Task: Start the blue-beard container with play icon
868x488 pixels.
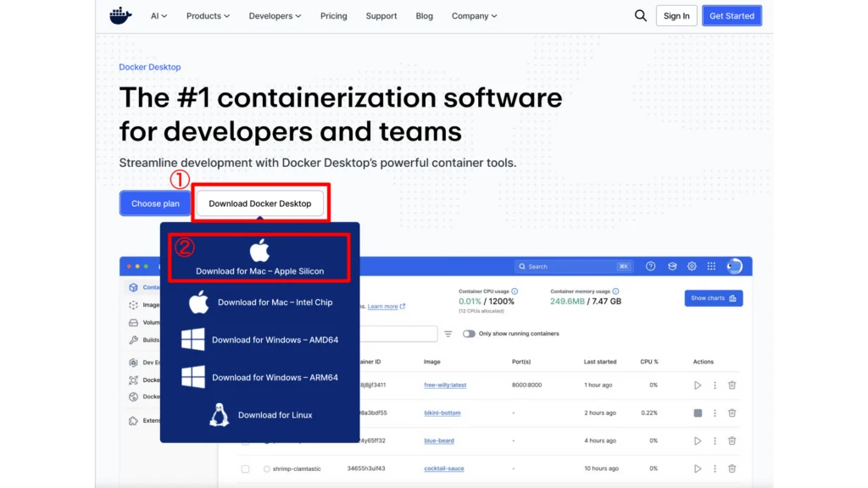Action: tap(698, 441)
